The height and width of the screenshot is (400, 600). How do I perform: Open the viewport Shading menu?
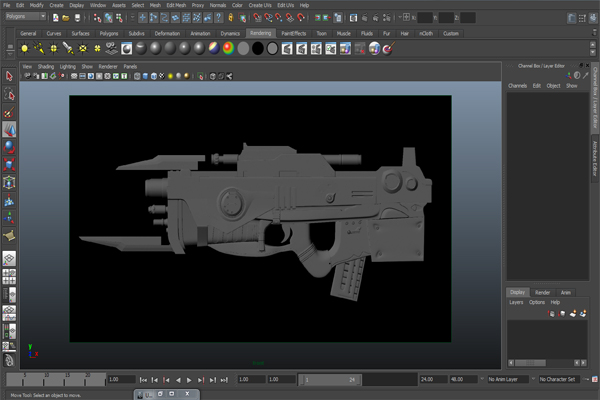46,67
